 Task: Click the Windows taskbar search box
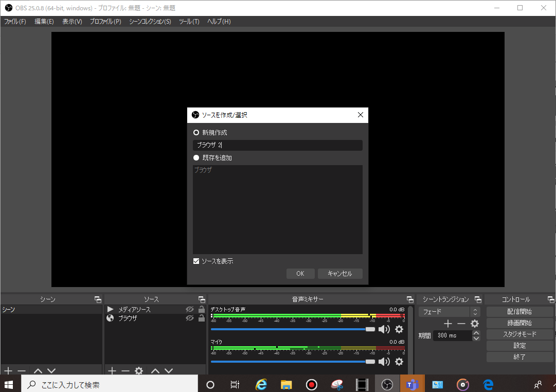tap(110, 384)
